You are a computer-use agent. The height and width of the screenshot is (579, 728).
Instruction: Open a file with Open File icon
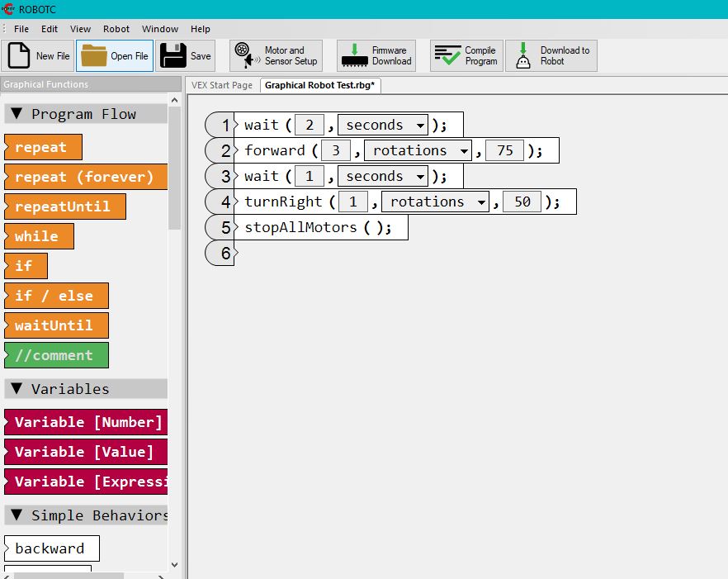(94, 56)
